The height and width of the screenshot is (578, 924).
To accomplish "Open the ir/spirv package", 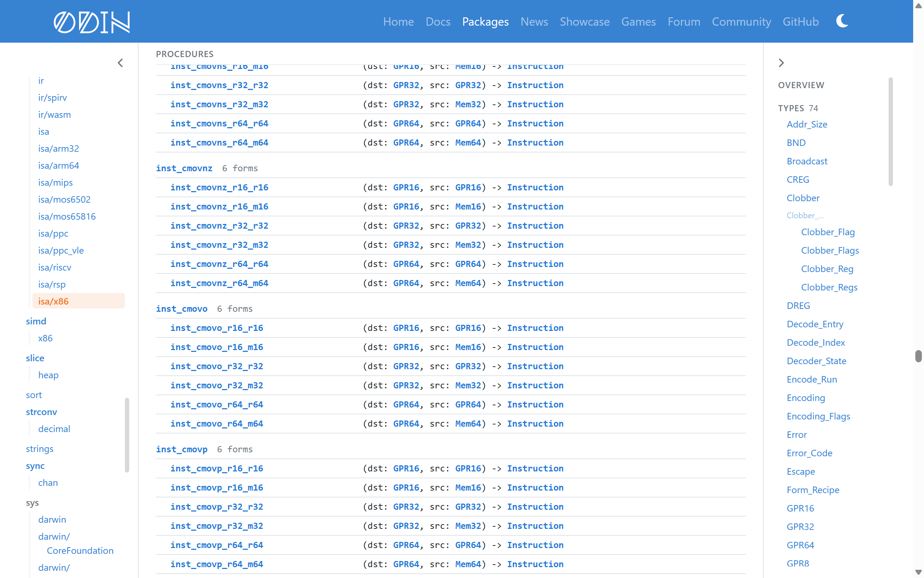I will click(52, 98).
